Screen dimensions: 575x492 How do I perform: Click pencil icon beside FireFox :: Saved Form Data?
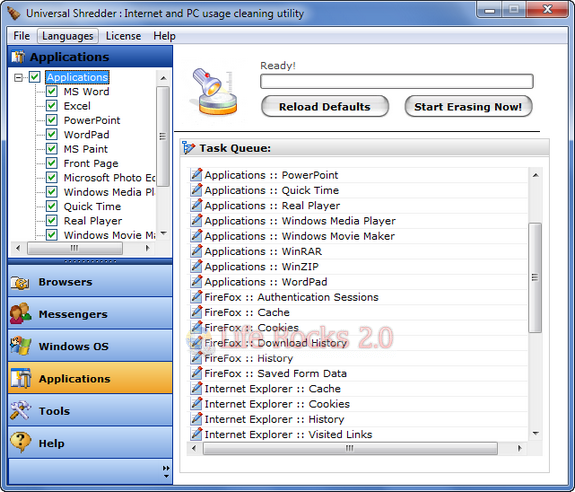196,373
